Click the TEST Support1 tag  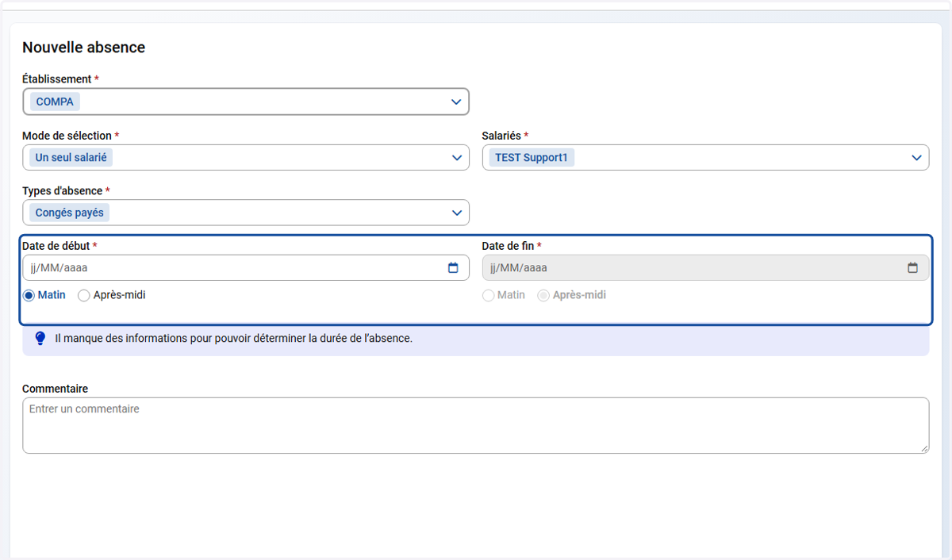(x=532, y=158)
